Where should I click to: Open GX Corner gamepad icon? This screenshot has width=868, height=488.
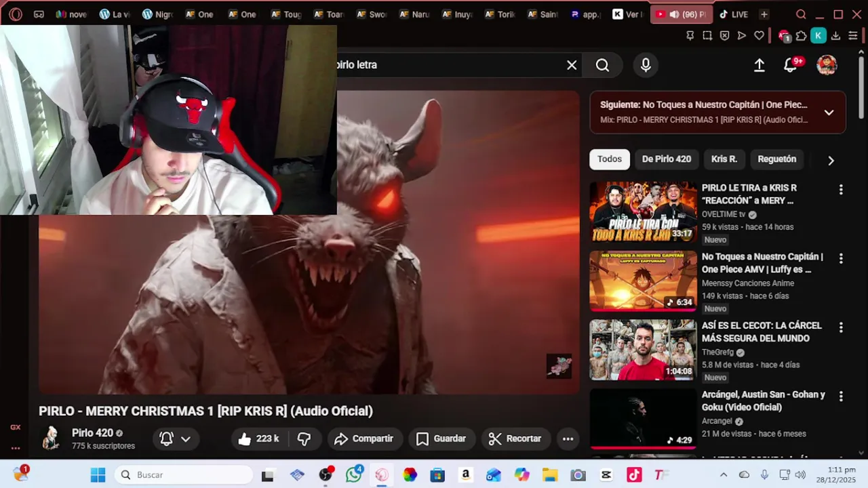[39, 14]
